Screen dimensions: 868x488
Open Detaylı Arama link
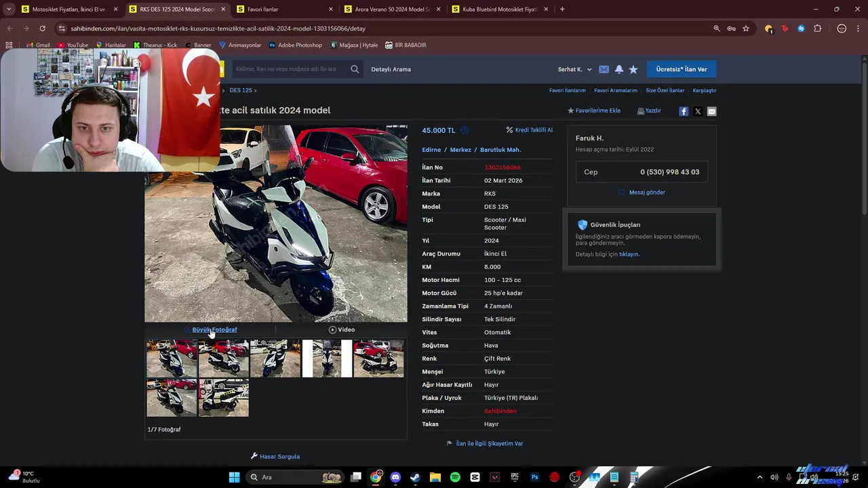pos(391,69)
